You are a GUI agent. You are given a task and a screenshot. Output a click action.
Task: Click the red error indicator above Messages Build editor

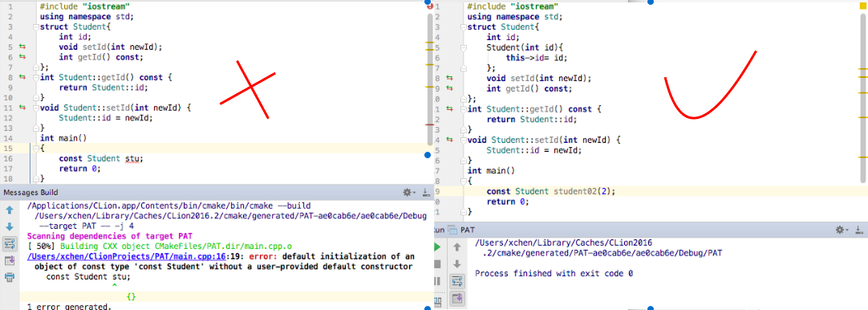tap(431, 6)
